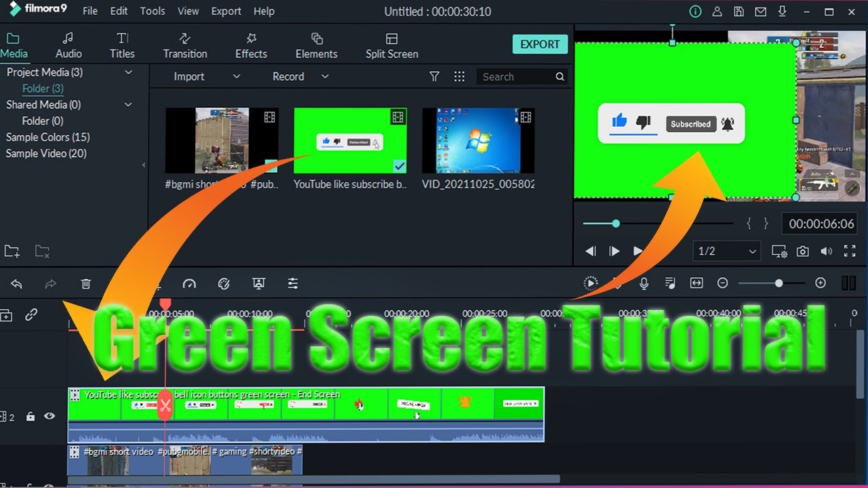868x488 pixels.
Task: Delete selected clip with trash icon
Action: tap(85, 283)
